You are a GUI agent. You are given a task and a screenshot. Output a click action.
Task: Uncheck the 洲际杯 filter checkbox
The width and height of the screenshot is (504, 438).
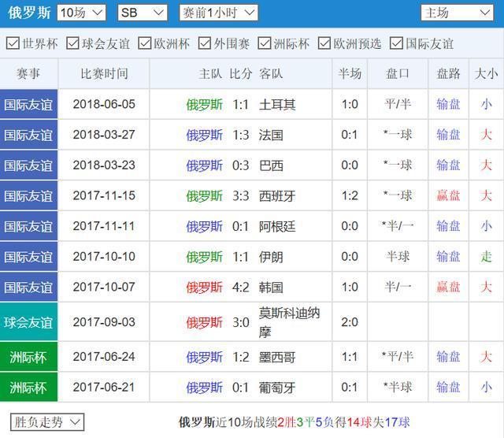pos(265,43)
